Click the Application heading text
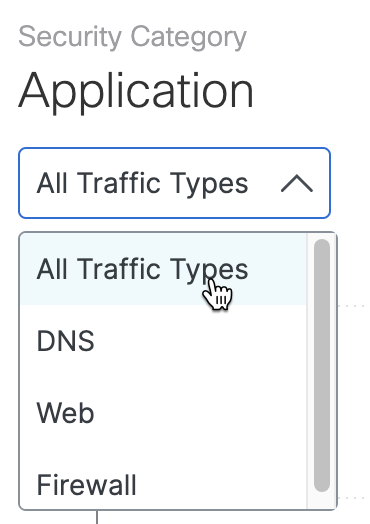Image resolution: width=370 pixels, height=524 pixels. click(136, 92)
